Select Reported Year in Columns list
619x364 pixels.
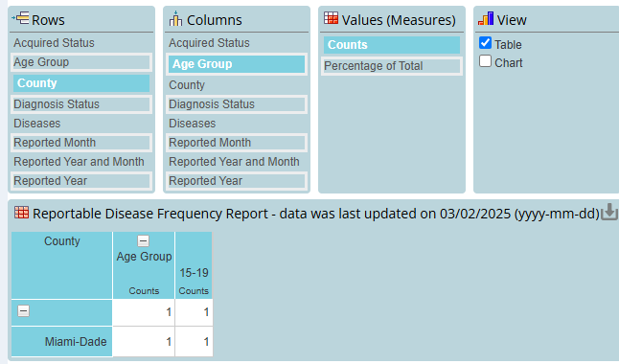[237, 181]
